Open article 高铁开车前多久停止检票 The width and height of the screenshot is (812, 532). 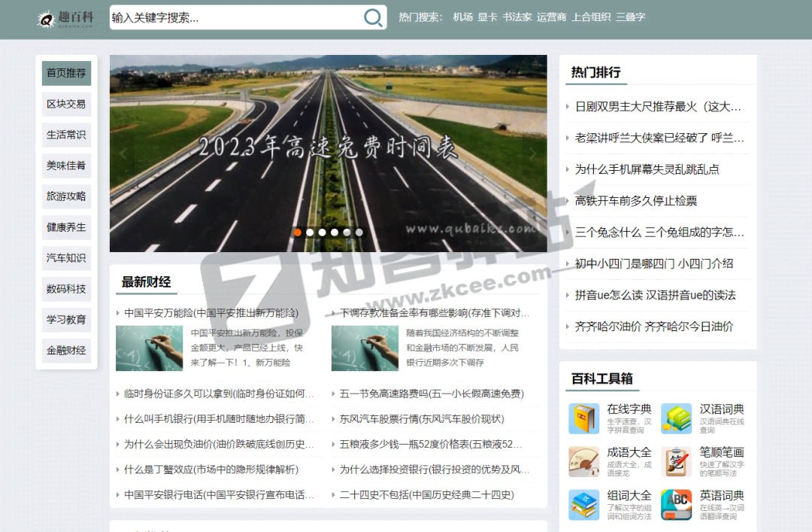point(636,201)
